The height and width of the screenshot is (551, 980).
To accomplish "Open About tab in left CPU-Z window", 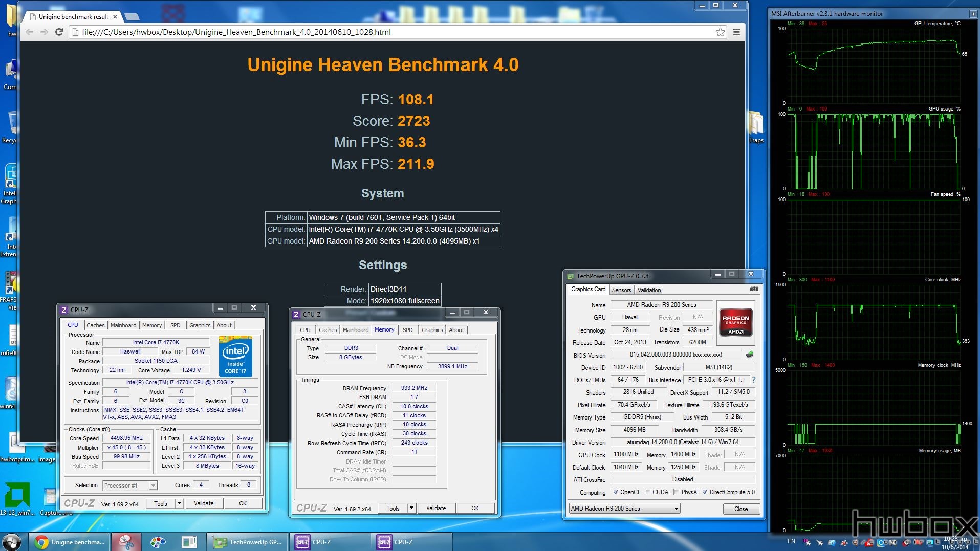I will (224, 325).
